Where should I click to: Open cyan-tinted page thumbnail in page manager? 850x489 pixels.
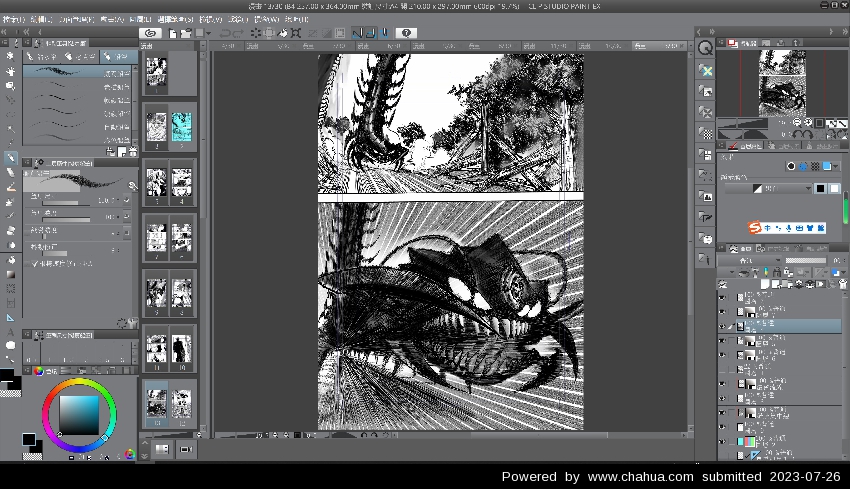(x=182, y=128)
